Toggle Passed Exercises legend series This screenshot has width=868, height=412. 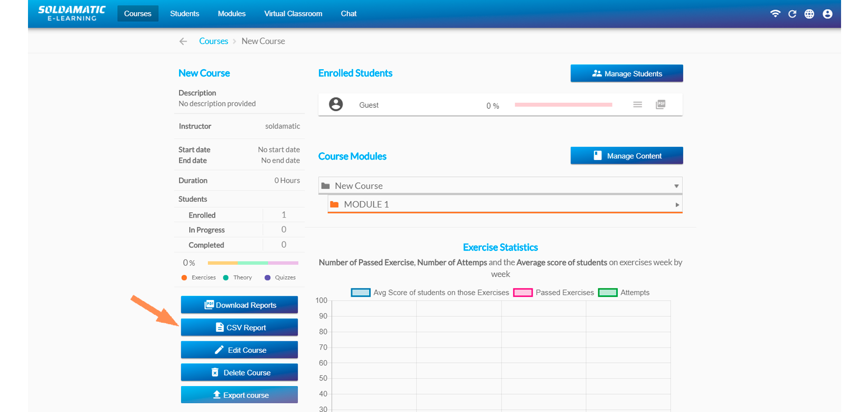point(523,293)
